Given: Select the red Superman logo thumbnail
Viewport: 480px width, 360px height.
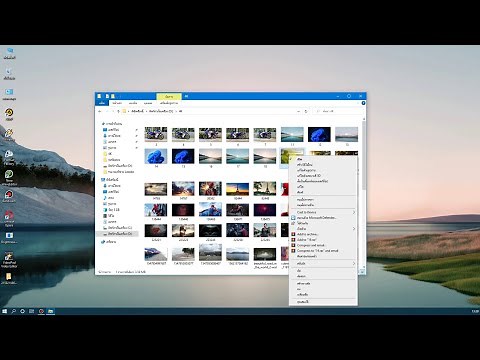Looking at the screenshot, I should coord(156,231).
